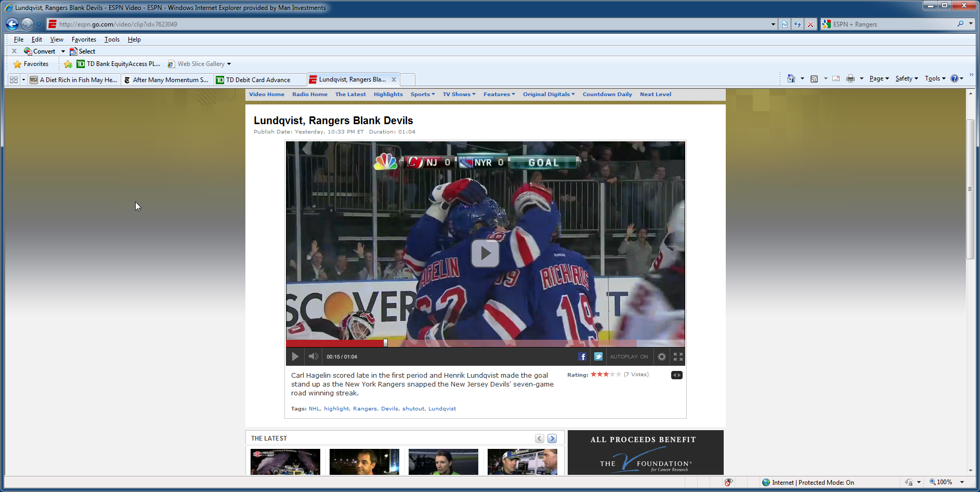
Task: Click the Home icon in command bar
Action: (791, 78)
